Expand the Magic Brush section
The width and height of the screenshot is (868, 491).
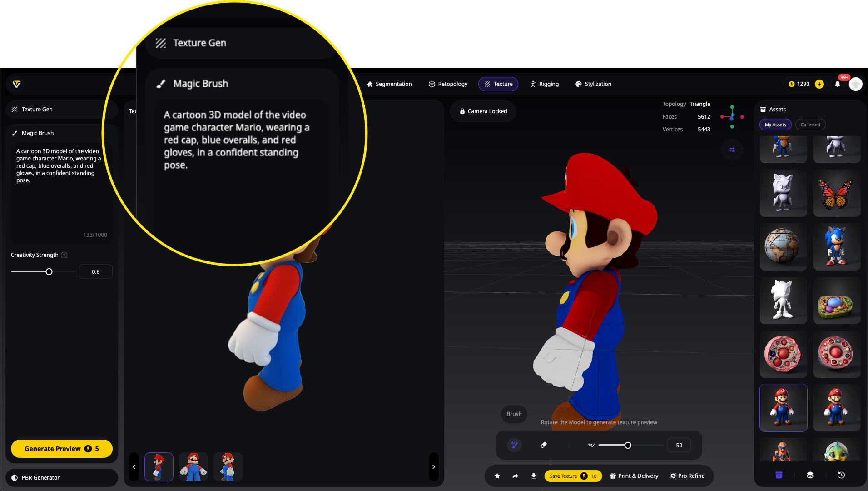(x=62, y=133)
